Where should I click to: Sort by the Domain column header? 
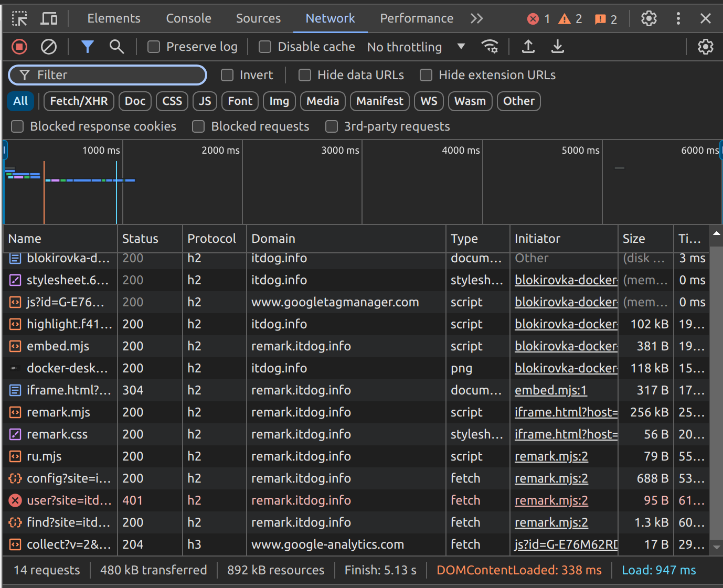click(x=346, y=239)
